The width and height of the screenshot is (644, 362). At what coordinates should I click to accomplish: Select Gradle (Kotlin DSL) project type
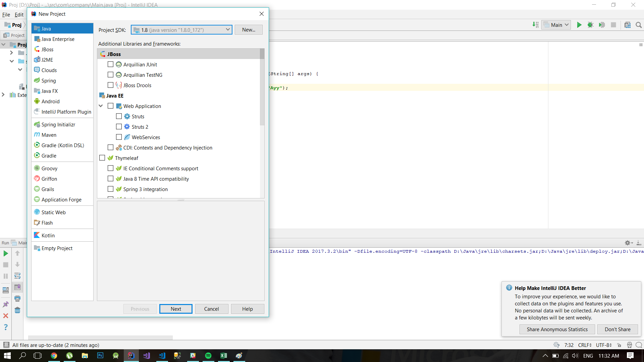pyautogui.click(x=62, y=145)
